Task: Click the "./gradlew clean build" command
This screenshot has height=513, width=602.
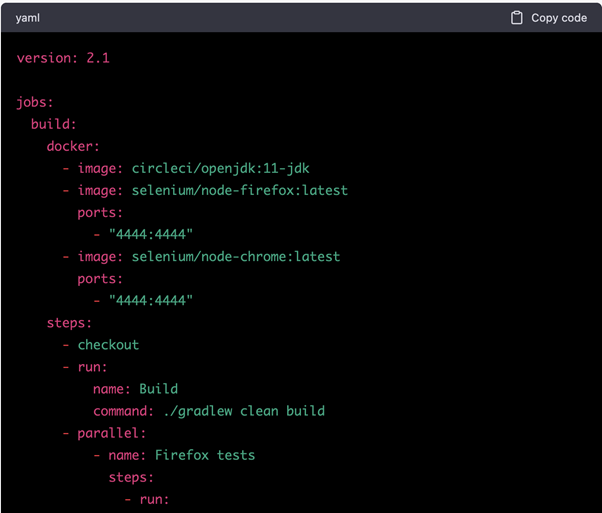Action: (x=244, y=411)
